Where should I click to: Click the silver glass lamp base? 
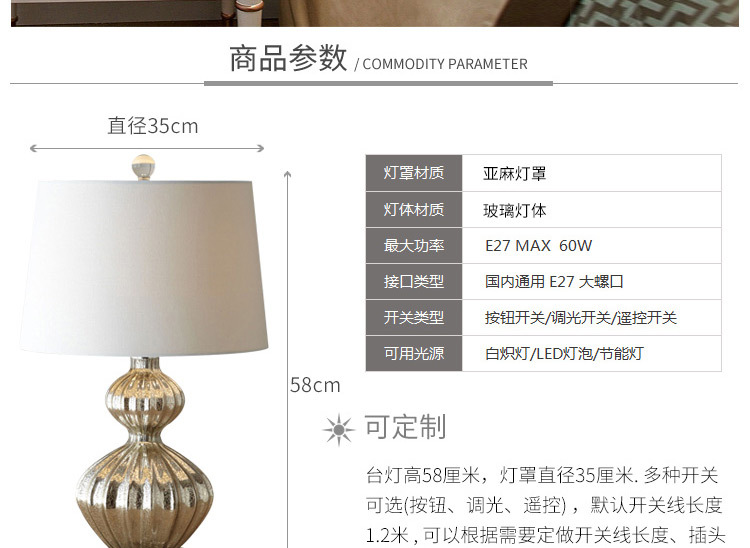(144, 452)
